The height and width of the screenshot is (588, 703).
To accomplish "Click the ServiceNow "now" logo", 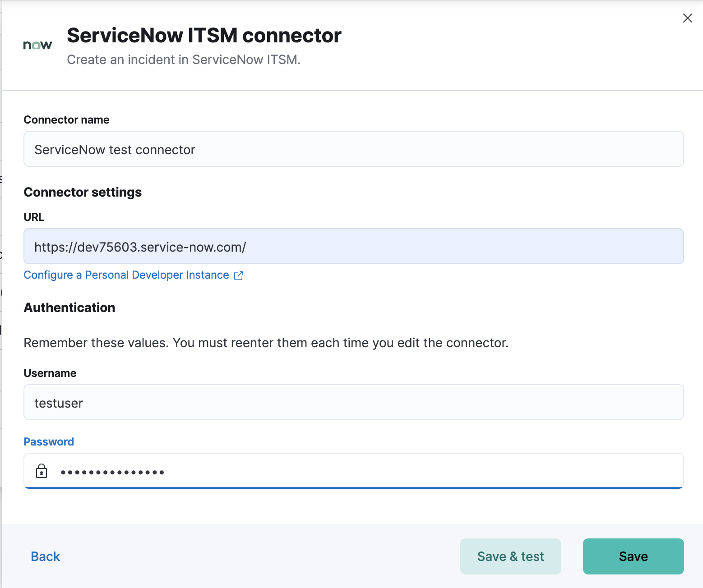I will [x=38, y=44].
